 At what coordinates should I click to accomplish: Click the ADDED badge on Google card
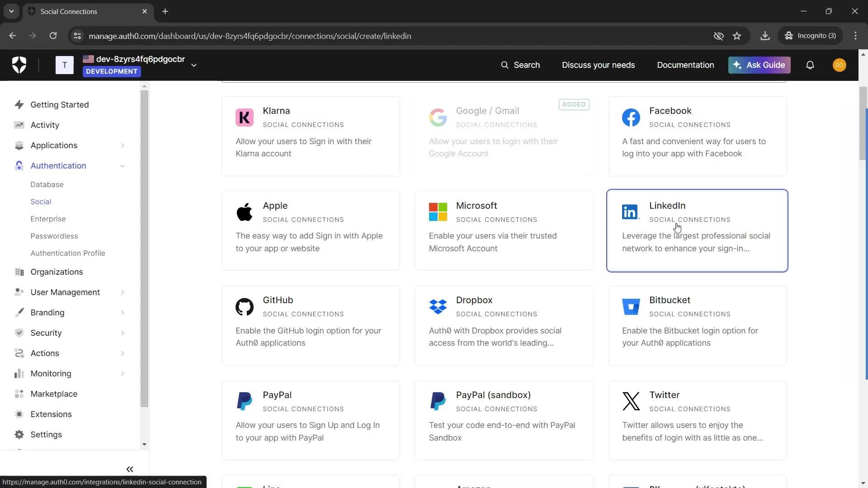point(574,104)
